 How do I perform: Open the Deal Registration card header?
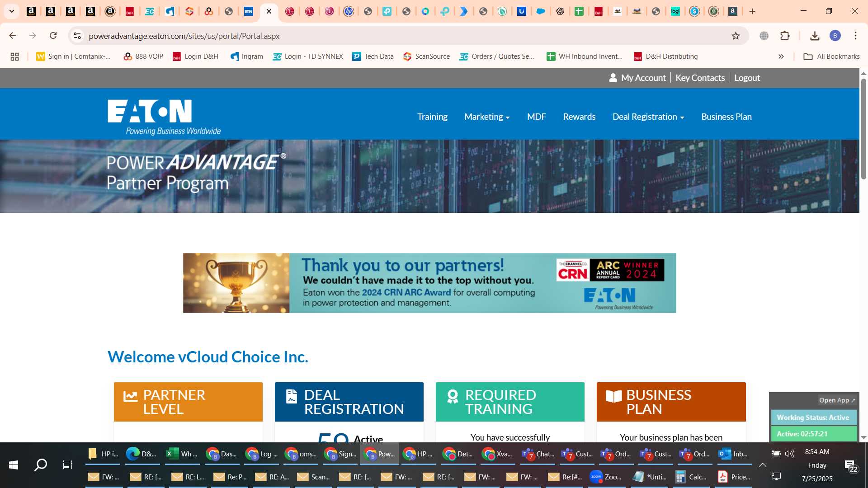(349, 402)
